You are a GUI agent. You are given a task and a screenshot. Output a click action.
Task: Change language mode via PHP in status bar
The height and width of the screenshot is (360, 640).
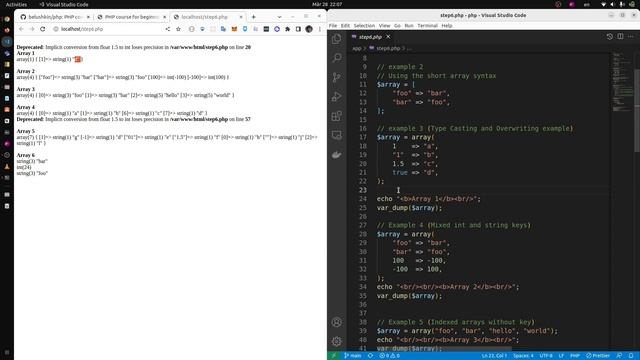pyautogui.click(x=575, y=356)
